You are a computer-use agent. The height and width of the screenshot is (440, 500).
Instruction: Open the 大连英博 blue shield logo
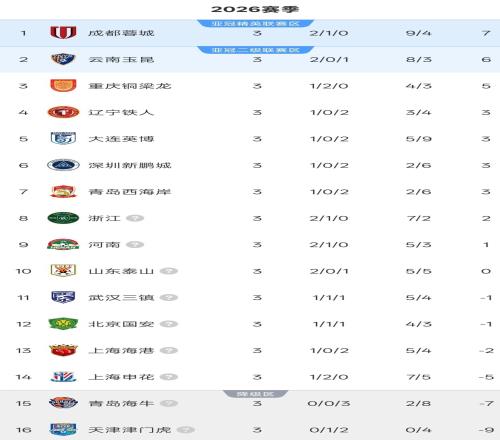tap(63, 139)
